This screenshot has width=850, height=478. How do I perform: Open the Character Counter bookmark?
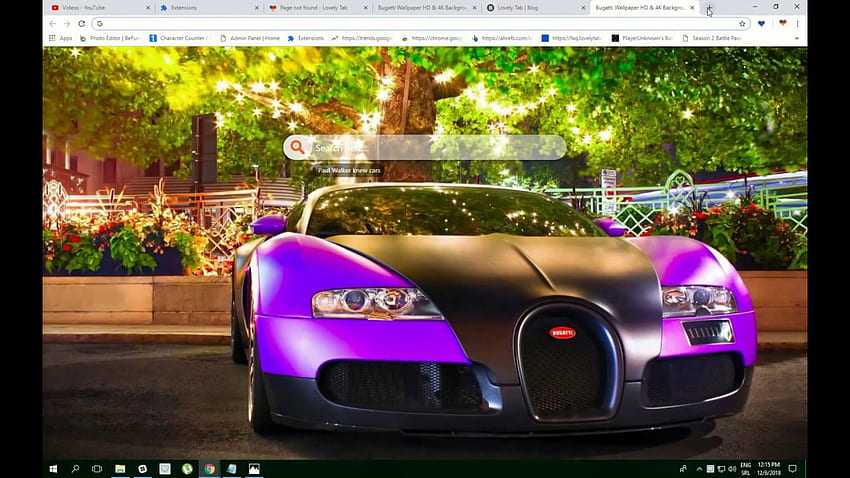[179, 38]
